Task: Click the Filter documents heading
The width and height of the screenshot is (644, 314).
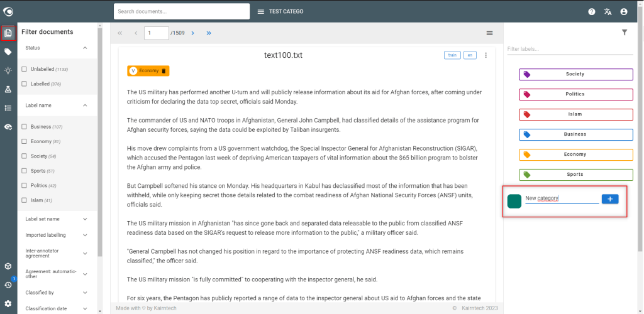Action: (47, 31)
